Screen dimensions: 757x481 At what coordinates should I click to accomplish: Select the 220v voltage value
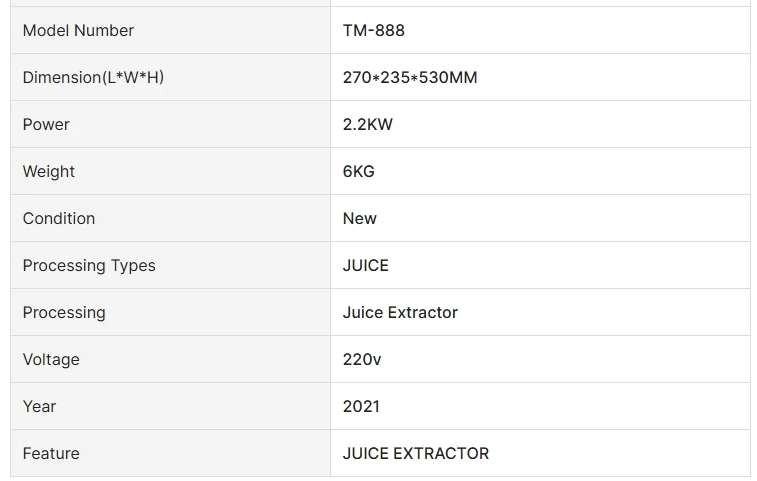point(362,359)
